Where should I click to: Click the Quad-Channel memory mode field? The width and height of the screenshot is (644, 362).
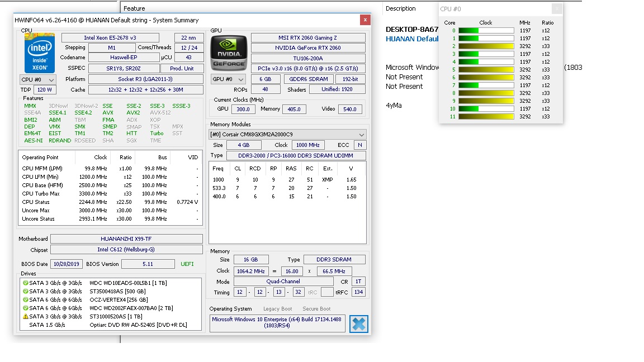tap(283, 282)
